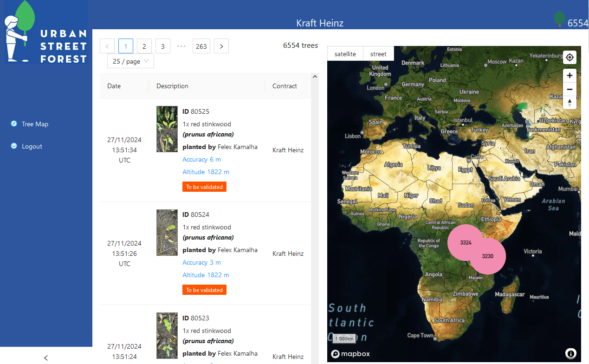
Task: Click Altitude 1822 m for tree 80525
Action: 206,172
